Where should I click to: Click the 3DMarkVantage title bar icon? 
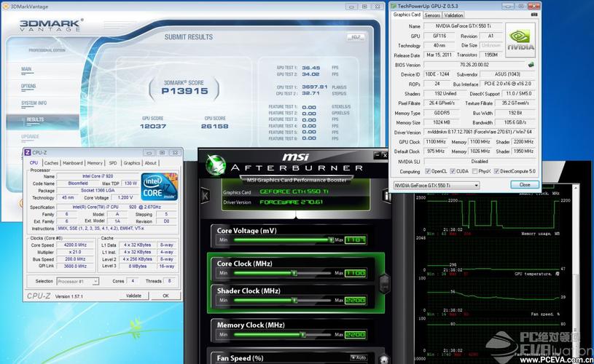click(x=6, y=7)
